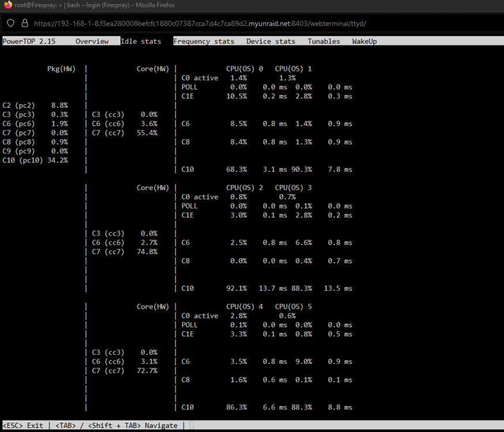Open the Device stats tab
This screenshot has height=432, width=504.
point(270,41)
